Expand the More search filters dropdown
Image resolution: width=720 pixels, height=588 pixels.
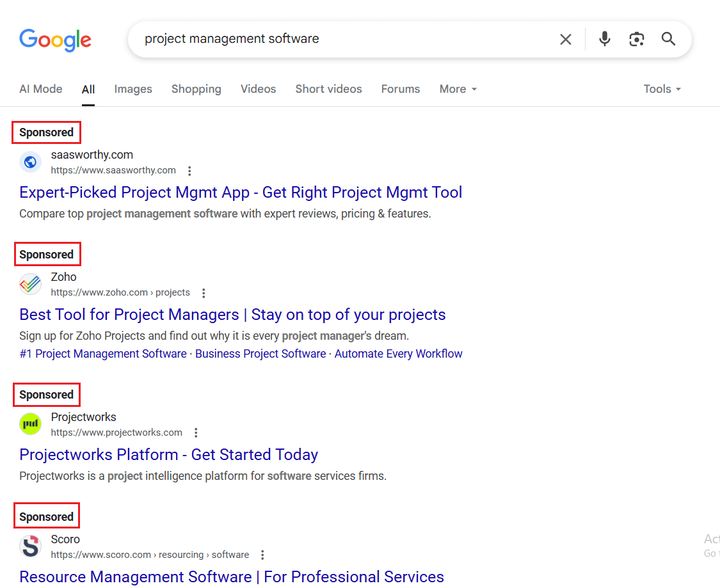tap(458, 89)
